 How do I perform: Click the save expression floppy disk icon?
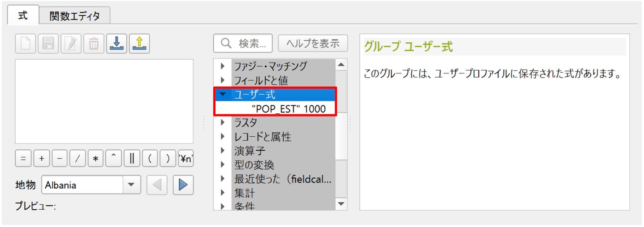[x=48, y=44]
